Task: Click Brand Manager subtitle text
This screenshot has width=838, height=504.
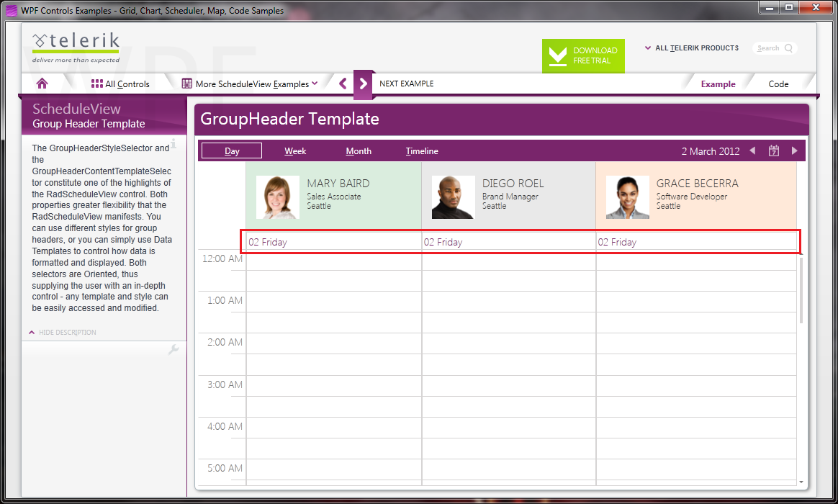Action: (510, 197)
